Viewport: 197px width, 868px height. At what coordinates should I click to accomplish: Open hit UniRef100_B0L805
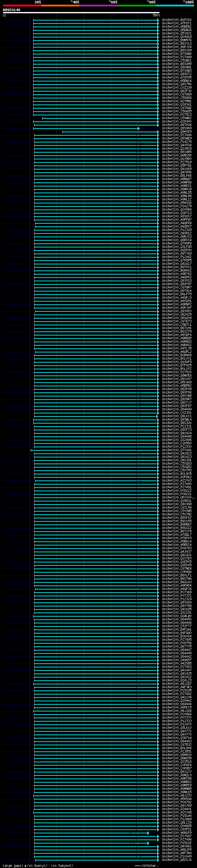[176, 474]
